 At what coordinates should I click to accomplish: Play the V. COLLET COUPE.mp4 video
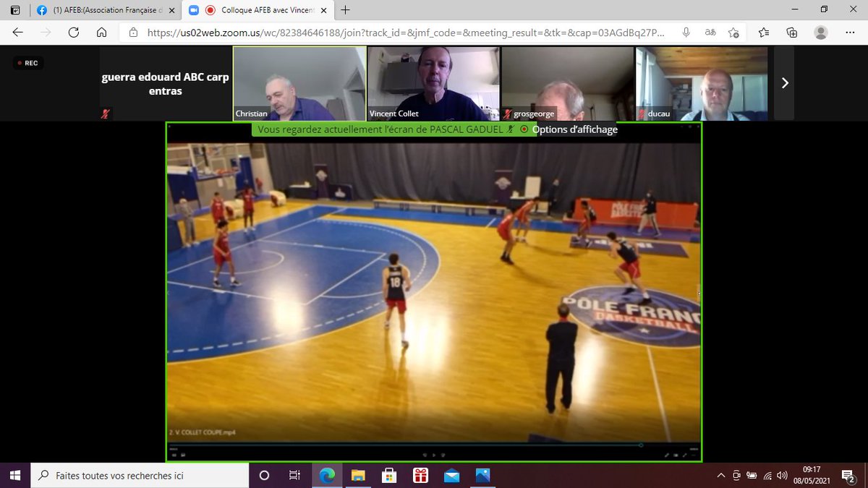(x=433, y=456)
